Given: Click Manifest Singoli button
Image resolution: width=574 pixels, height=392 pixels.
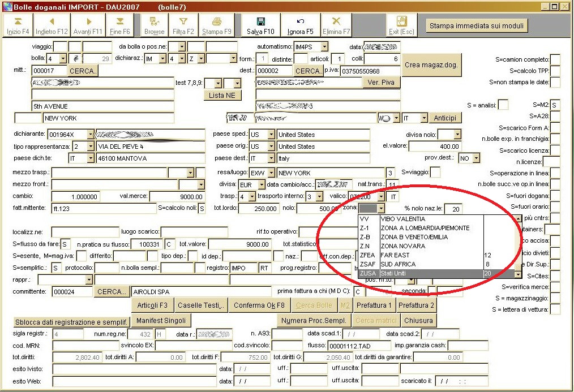Looking at the screenshot, I should click(161, 320).
